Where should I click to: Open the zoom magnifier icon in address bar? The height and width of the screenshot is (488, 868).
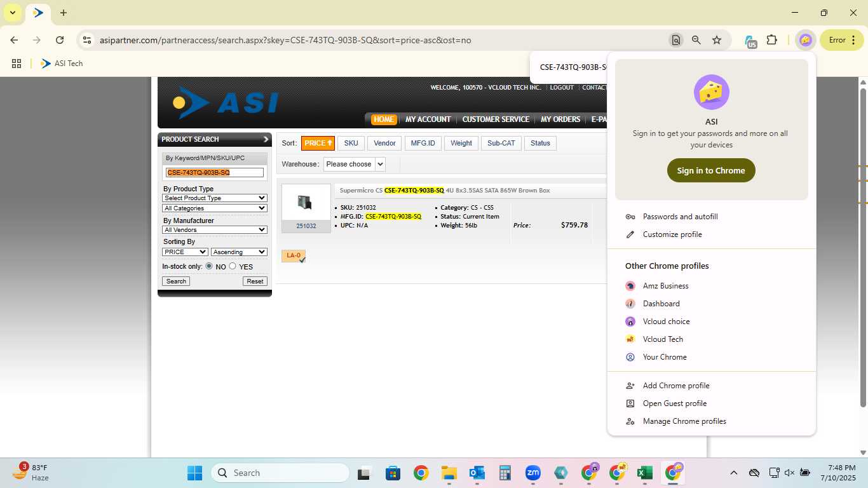[x=696, y=40]
